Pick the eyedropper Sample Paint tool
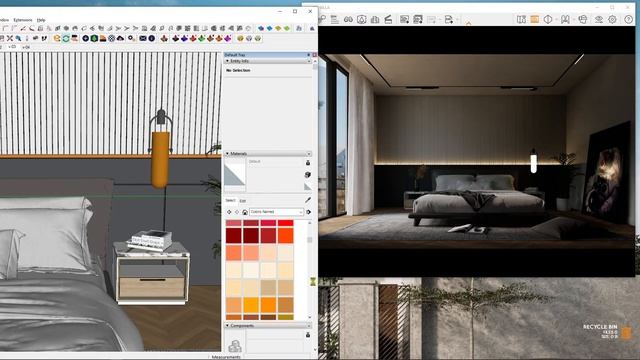Screen dimensions: 640x360 click(x=308, y=200)
